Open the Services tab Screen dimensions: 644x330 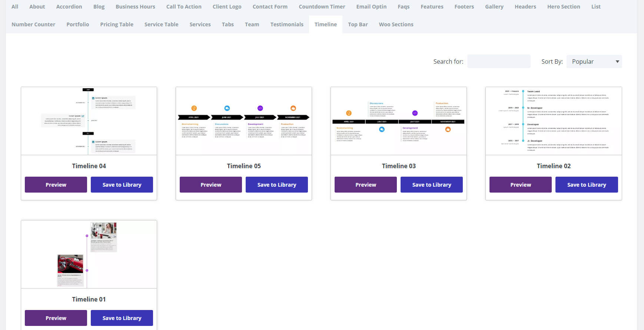(x=200, y=24)
